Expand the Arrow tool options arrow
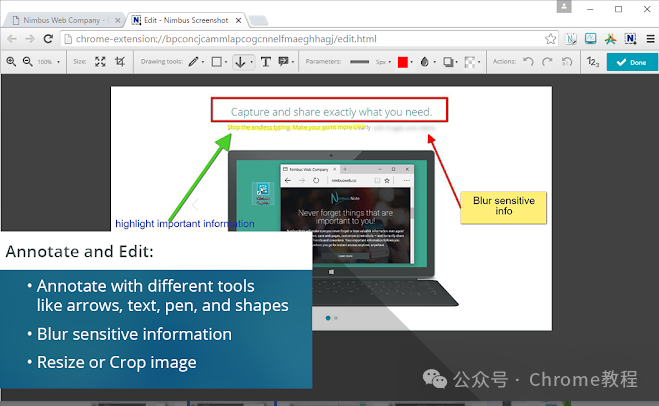 [251, 62]
